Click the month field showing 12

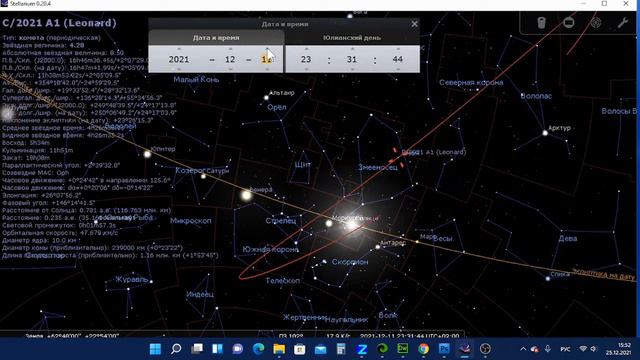coord(230,60)
